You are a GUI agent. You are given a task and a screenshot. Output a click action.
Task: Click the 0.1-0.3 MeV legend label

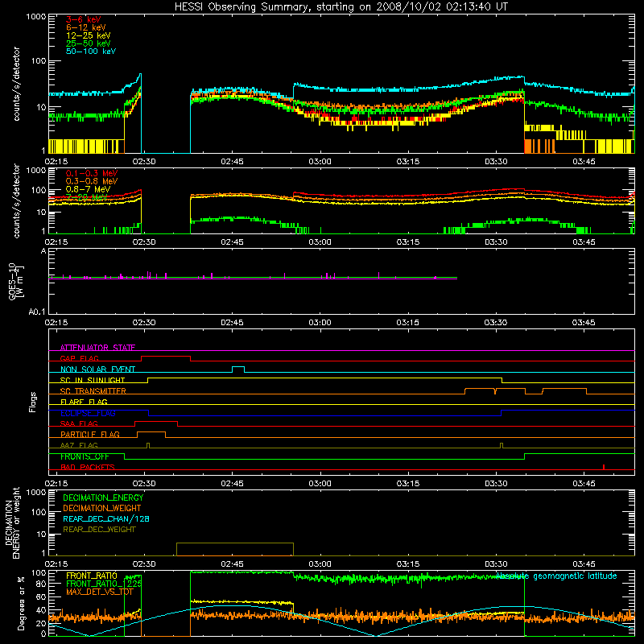(x=92, y=173)
